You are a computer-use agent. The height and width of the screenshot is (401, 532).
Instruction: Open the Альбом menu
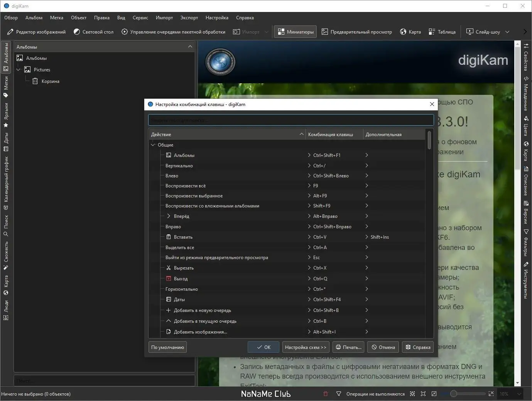[34, 18]
